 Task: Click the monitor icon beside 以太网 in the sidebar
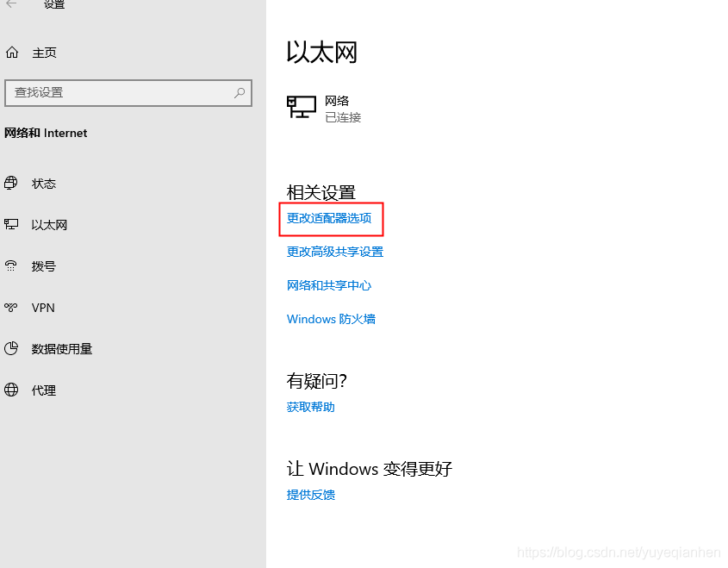[x=11, y=224]
